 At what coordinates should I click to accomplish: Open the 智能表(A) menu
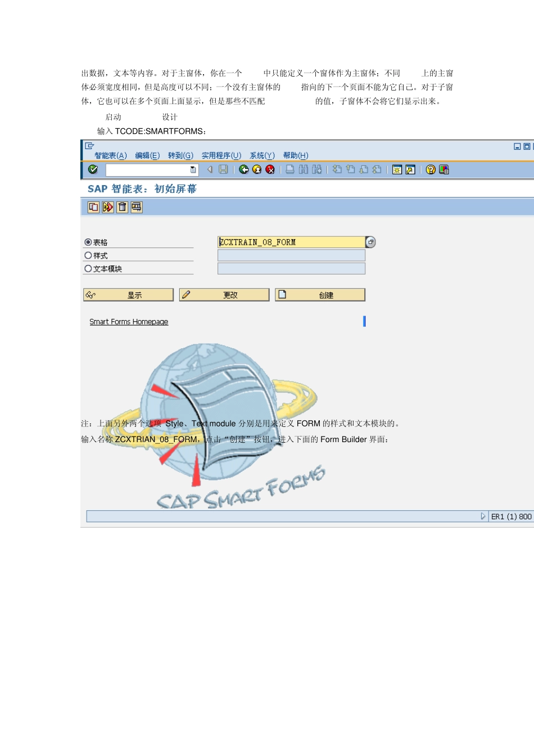(111, 156)
